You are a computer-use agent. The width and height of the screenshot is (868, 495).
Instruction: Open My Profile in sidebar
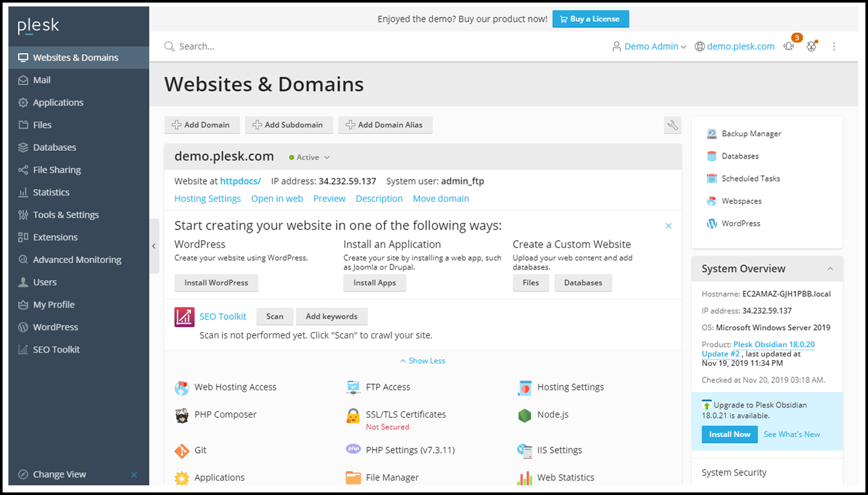[79, 305]
